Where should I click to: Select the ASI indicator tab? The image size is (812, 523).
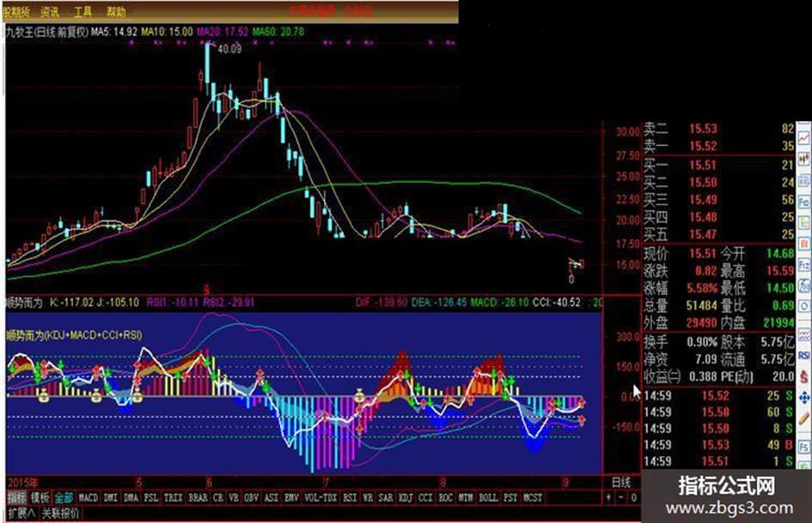[272, 497]
